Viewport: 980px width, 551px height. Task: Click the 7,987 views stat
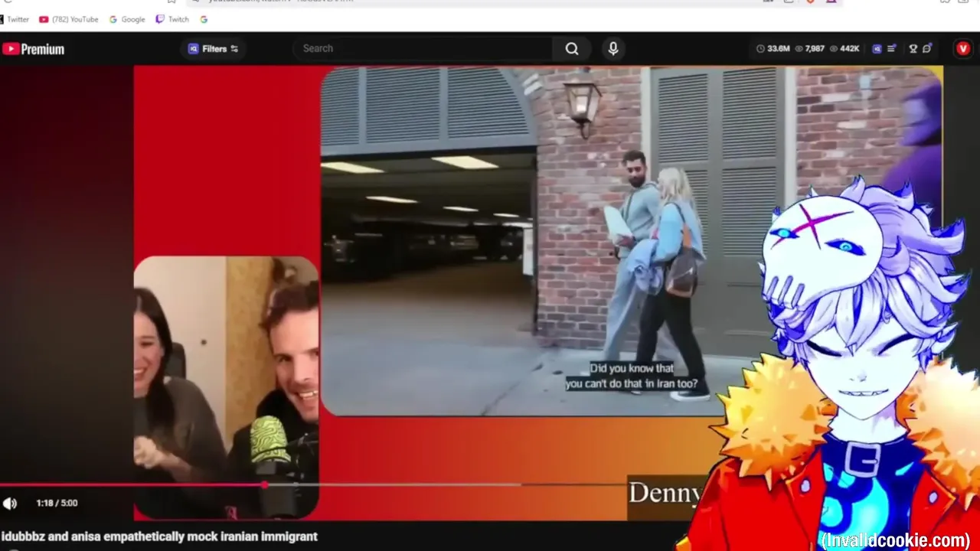click(x=810, y=49)
